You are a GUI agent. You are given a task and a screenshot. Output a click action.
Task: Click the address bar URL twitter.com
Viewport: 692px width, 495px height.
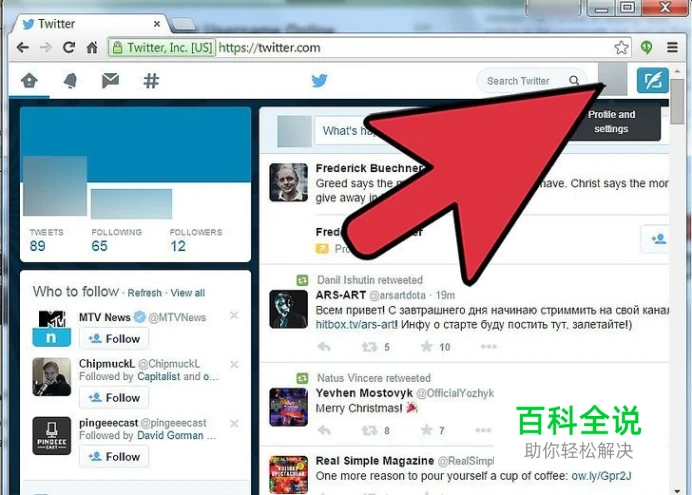click(269, 47)
